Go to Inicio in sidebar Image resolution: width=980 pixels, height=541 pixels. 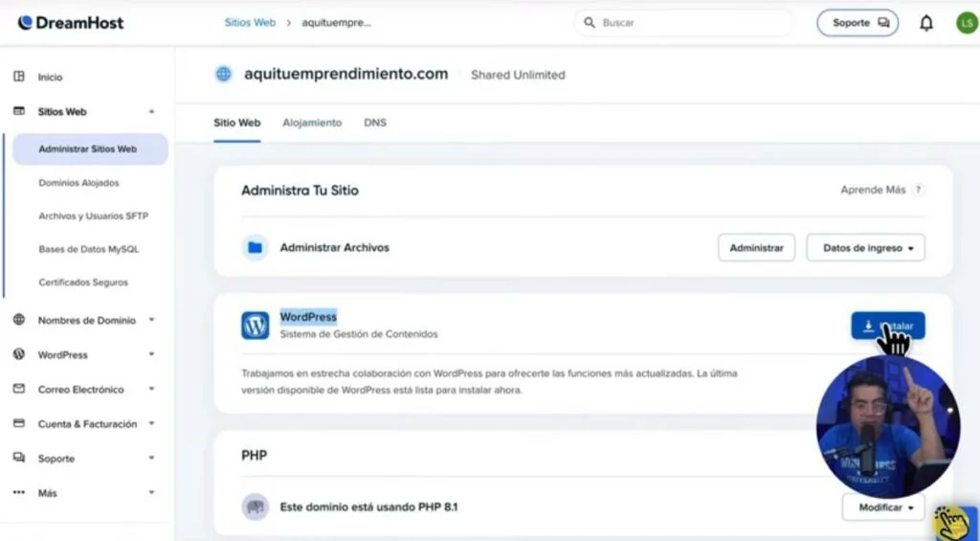(50, 77)
